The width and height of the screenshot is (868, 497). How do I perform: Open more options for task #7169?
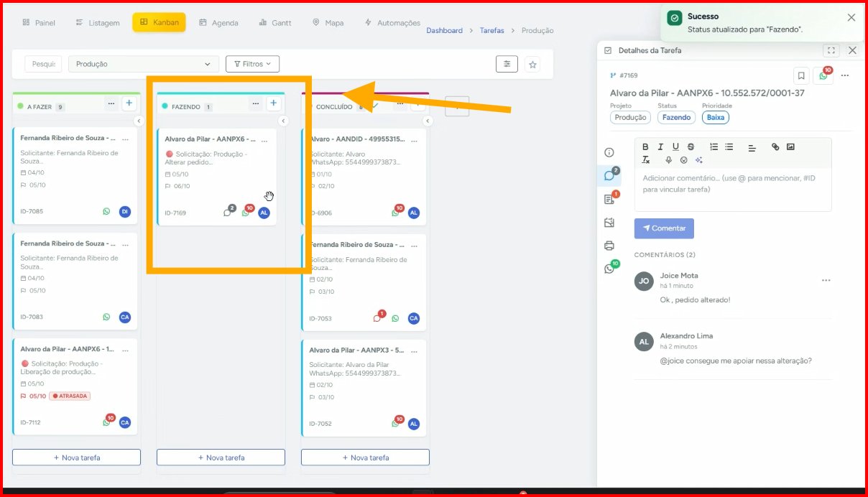click(x=845, y=75)
